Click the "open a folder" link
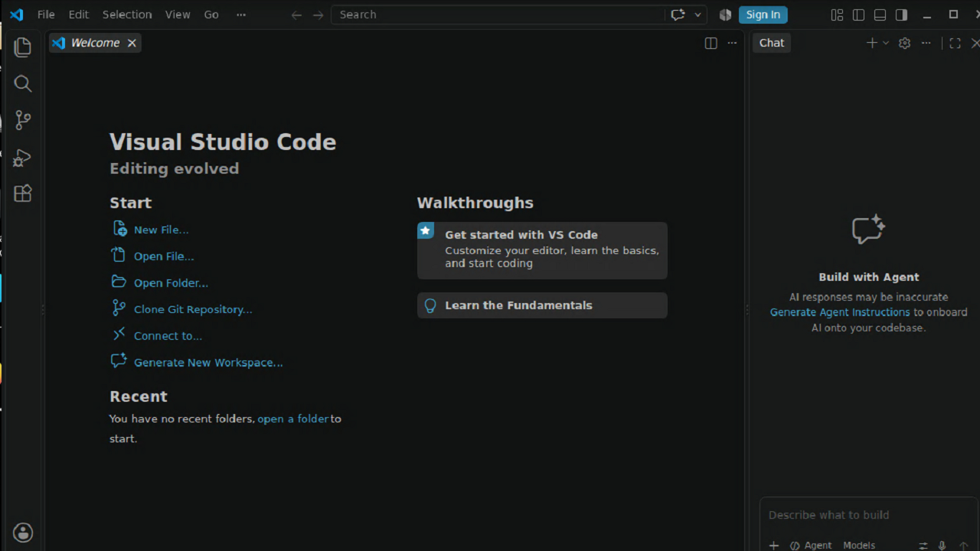This screenshot has width=980, height=551. (293, 419)
